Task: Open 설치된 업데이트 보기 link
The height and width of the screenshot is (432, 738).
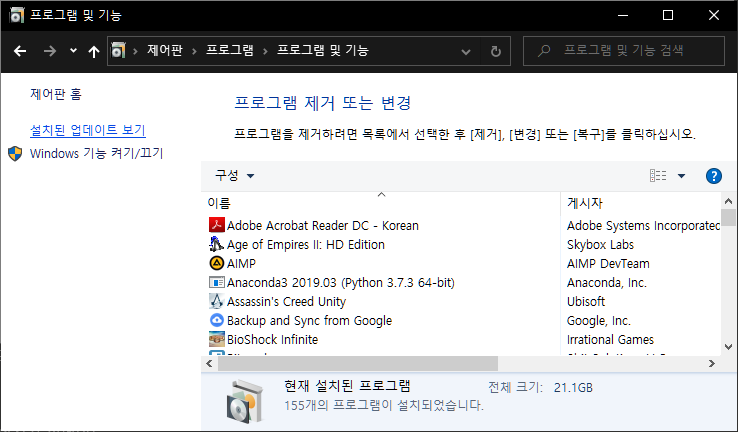Action: click(x=88, y=130)
